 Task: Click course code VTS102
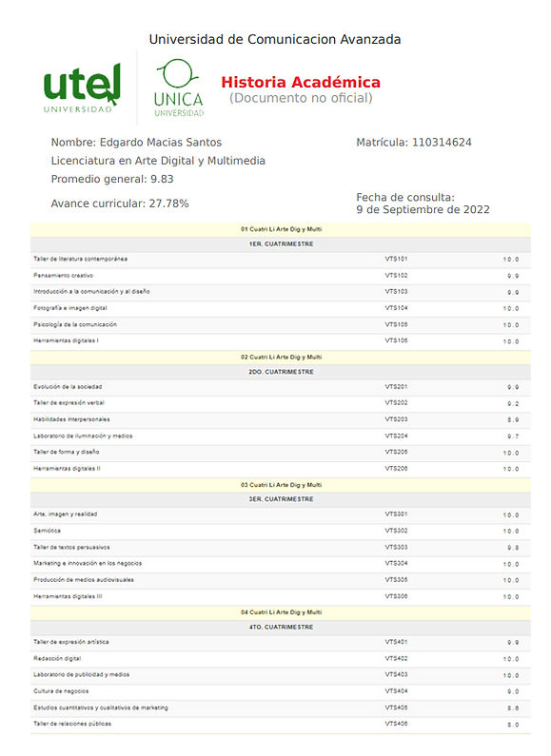[x=396, y=276]
